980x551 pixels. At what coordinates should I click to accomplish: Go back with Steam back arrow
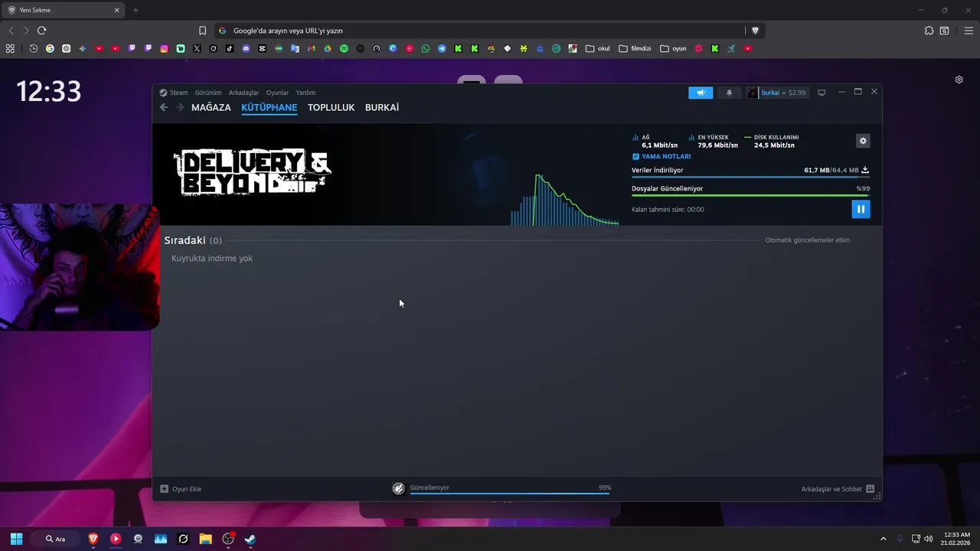(x=164, y=107)
